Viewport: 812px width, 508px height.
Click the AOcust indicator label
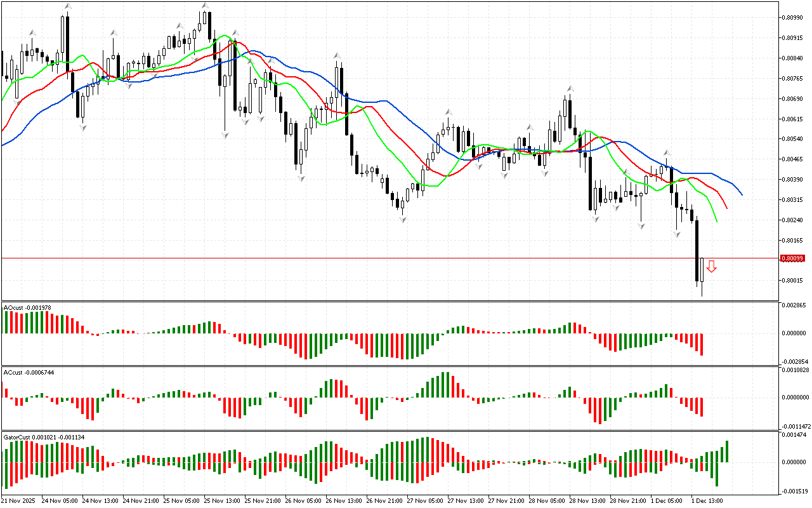click(27, 308)
